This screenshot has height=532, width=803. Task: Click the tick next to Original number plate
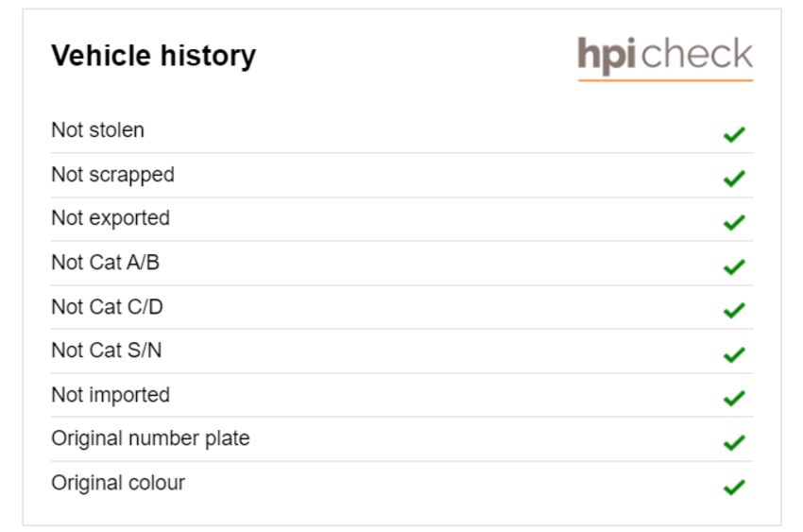[x=734, y=442]
